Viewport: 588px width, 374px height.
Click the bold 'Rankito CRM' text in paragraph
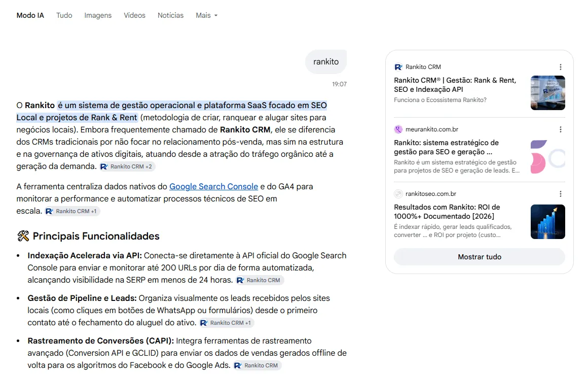[245, 130]
